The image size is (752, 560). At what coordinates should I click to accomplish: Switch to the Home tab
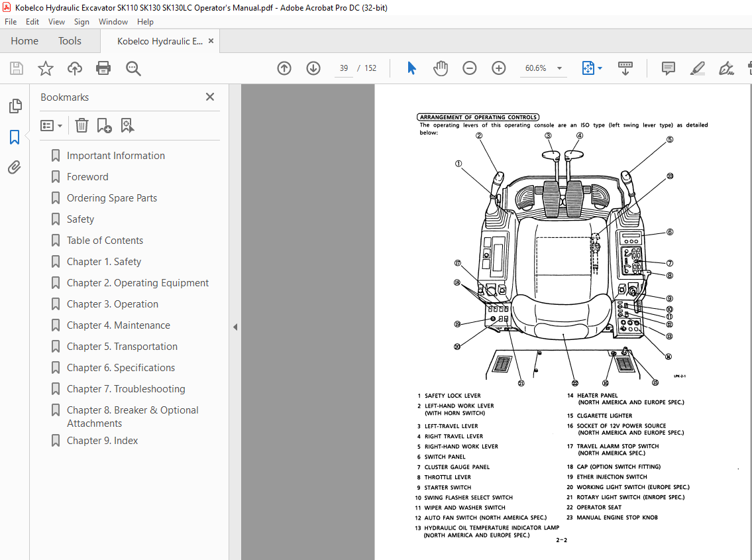[25, 41]
